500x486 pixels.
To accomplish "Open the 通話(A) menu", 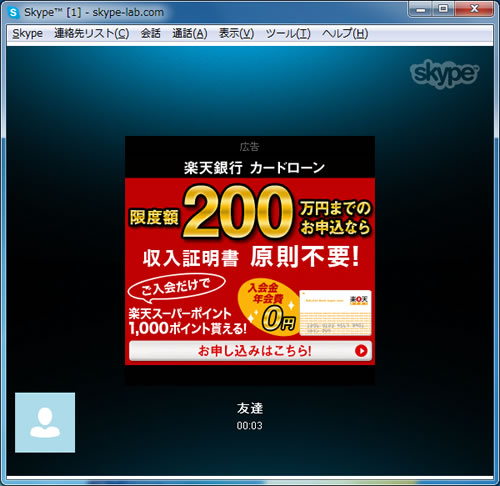I will coord(190,34).
